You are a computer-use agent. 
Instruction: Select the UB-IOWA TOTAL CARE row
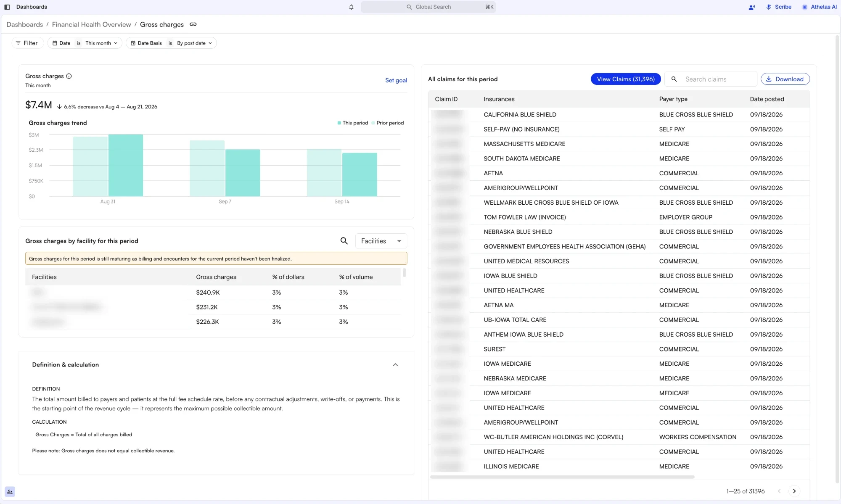tap(619, 320)
